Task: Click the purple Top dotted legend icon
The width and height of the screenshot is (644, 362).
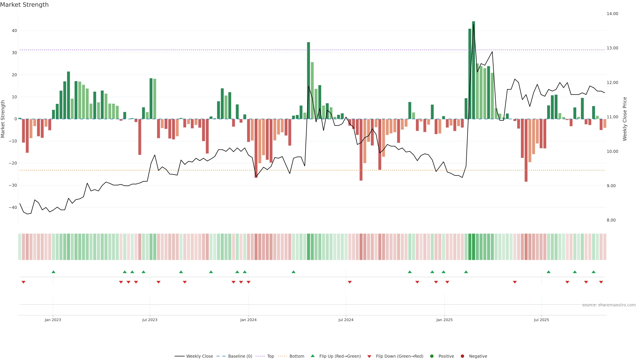Action: [x=260, y=356]
